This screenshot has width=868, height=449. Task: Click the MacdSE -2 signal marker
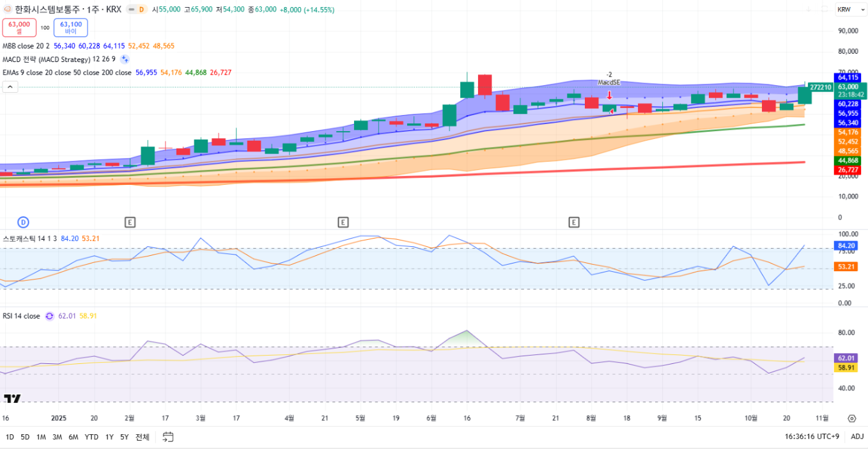[x=609, y=83]
